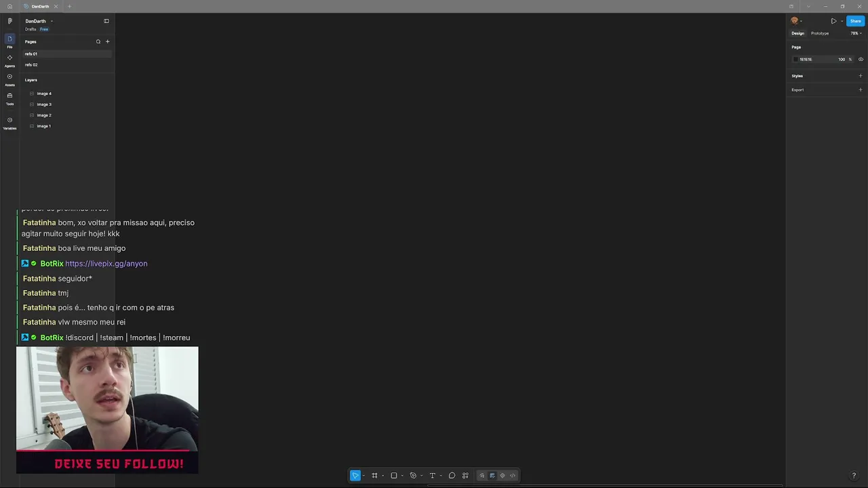
Task: Add a new style
Action: point(861,76)
